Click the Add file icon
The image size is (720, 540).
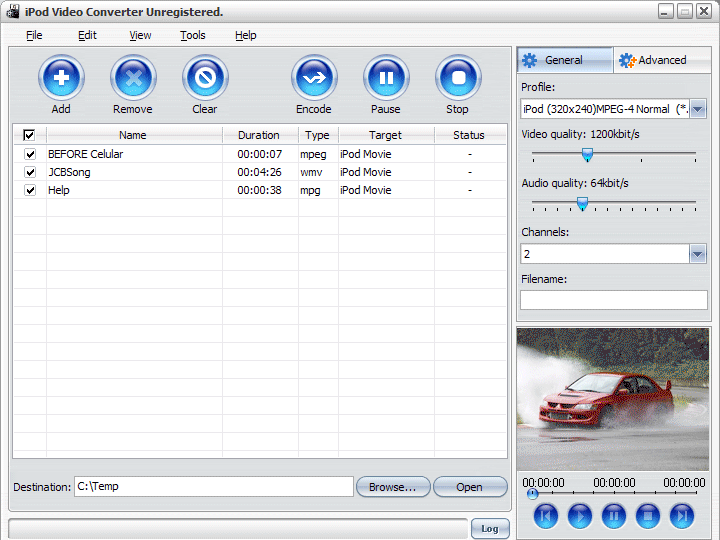(x=61, y=78)
